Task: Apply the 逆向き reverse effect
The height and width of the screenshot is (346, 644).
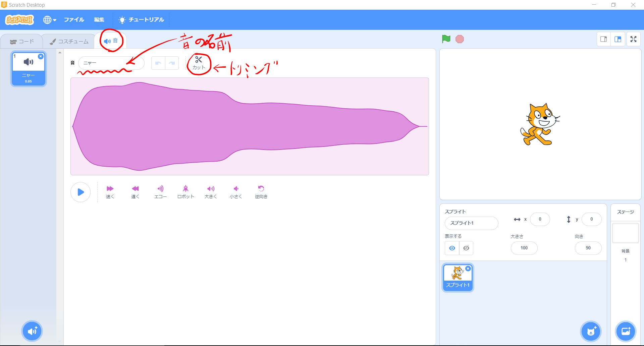Action: (261, 192)
